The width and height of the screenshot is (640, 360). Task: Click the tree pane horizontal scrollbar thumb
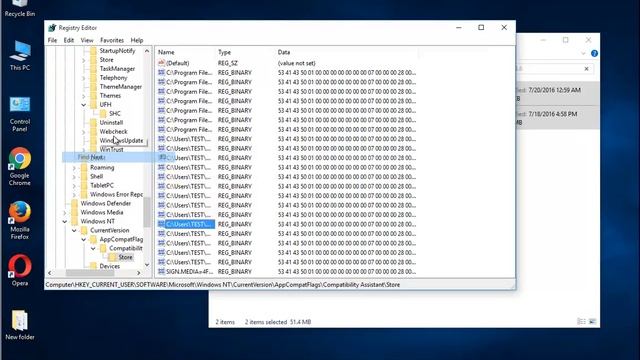[89, 273]
